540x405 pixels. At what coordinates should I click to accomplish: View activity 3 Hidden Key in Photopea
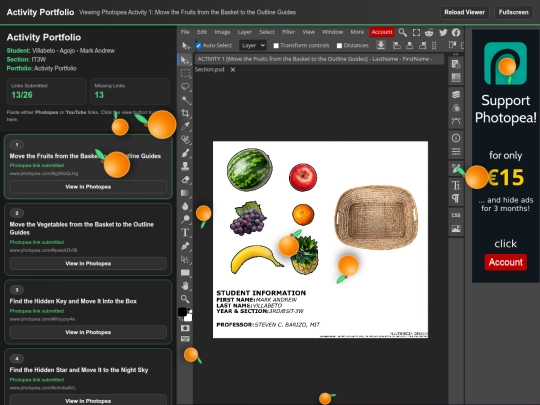(x=88, y=332)
